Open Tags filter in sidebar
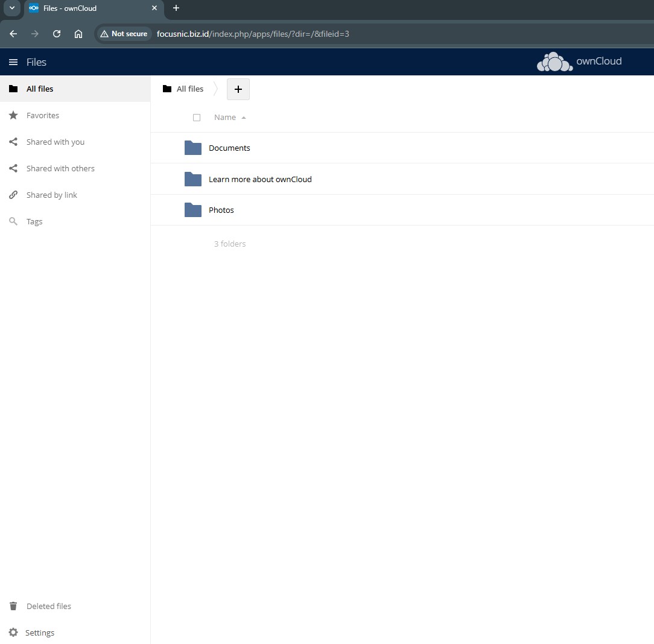This screenshot has width=654, height=644. coord(34,221)
